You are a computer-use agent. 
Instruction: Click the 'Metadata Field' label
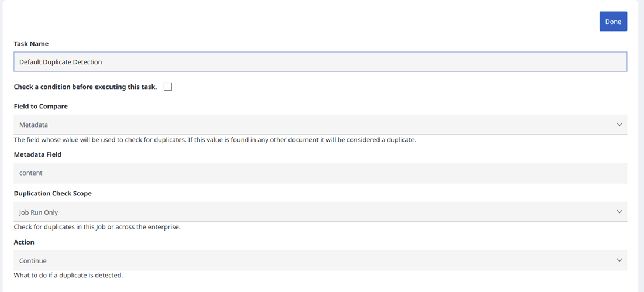tap(37, 154)
